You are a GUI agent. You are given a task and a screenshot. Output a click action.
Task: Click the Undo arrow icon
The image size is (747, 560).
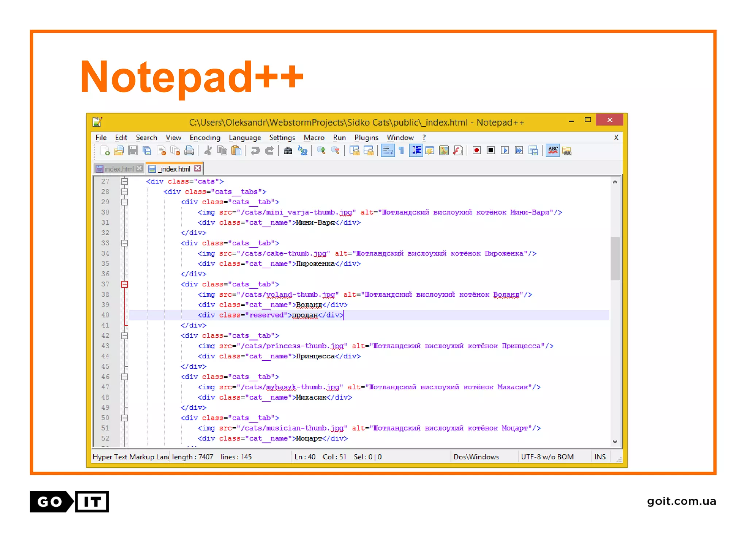click(x=255, y=151)
